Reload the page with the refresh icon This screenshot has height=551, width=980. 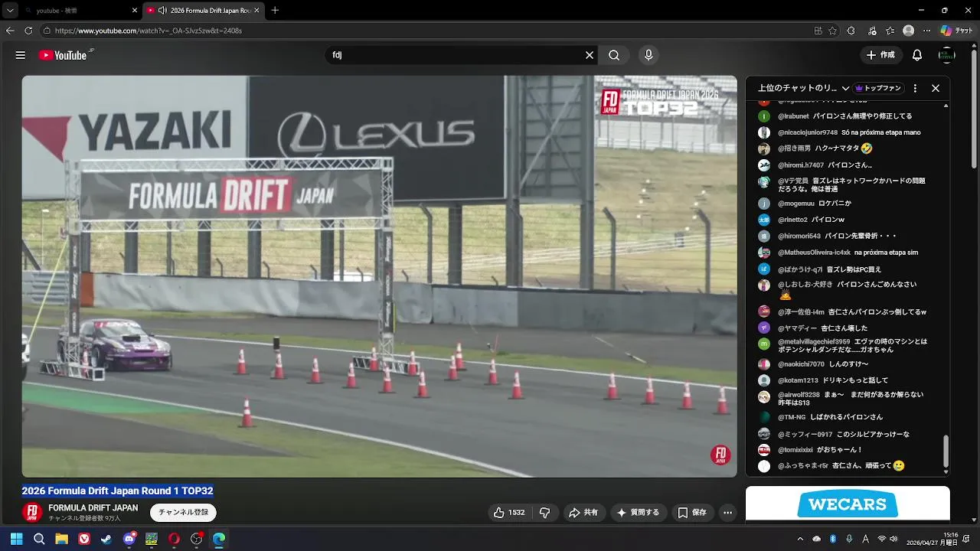28,31
